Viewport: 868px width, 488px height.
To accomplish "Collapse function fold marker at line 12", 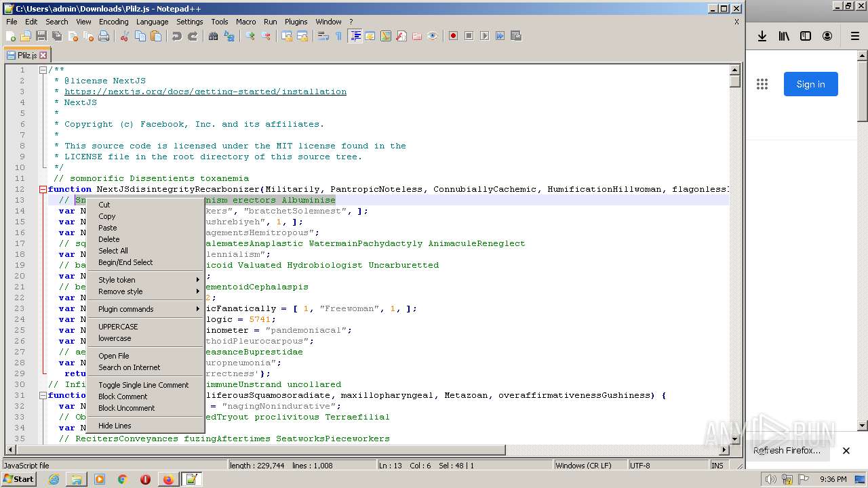I will (43, 189).
